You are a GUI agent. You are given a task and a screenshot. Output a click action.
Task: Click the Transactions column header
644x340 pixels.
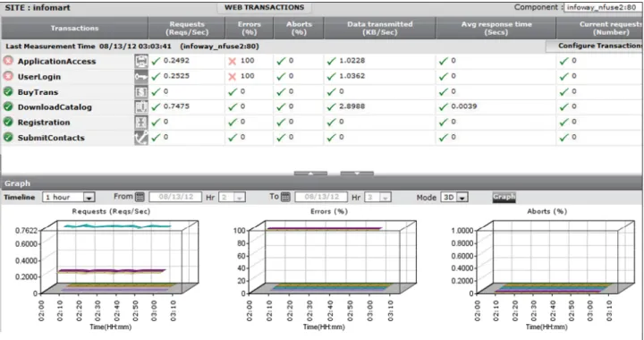(x=75, y=28)
